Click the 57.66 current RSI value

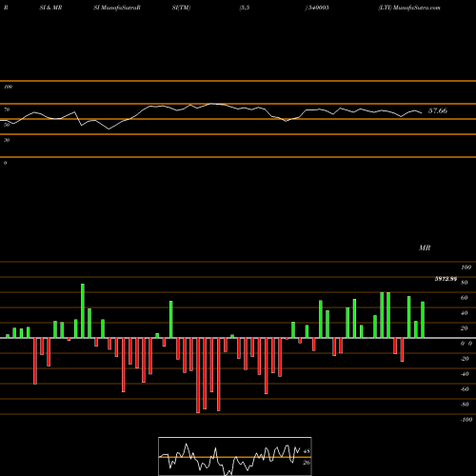point(438,110)
